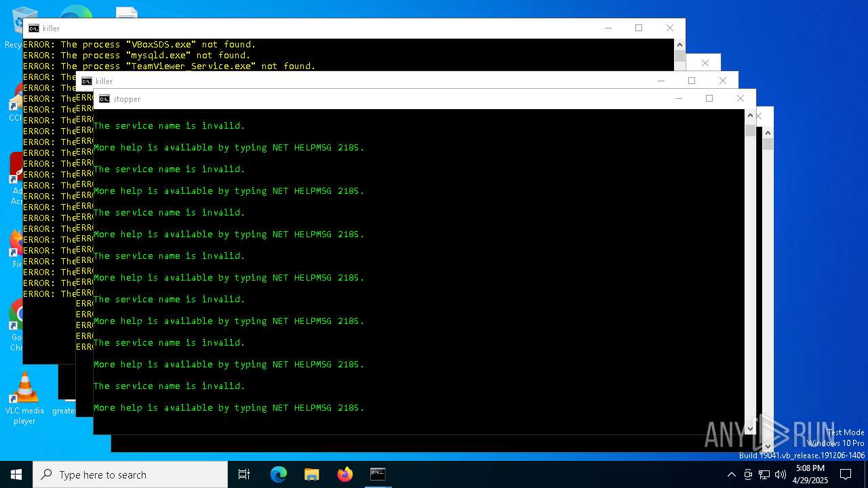Click the last 'NET HELPMSG 2185' line
This screenshot has width=868, height=488.
(x=229, y=408)
